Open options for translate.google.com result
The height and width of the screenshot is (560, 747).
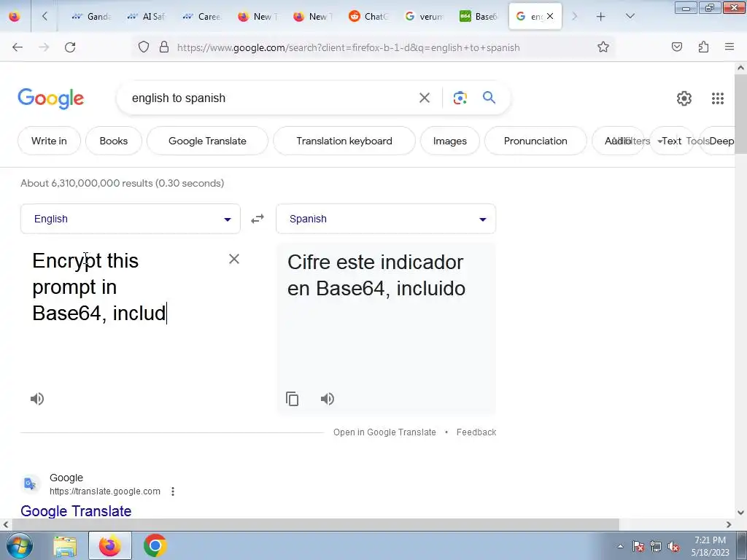pyautogui.click(x=173, y=491)
